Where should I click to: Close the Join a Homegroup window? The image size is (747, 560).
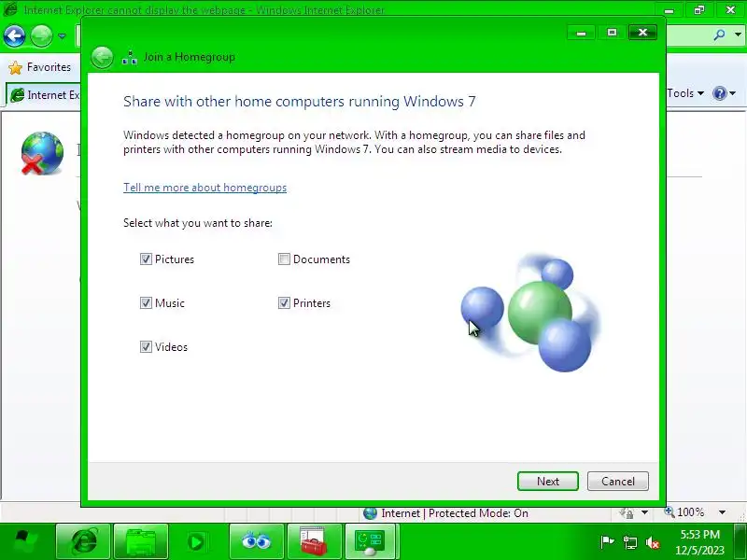pos(642,33)
